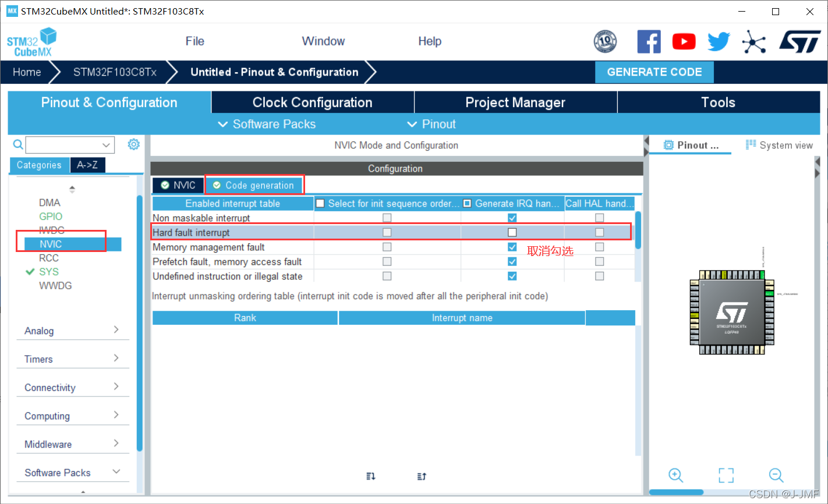Image resolution: width=828 pixels, height=504 pixels.
Task: Expand the Timers category
Action: 72,359
